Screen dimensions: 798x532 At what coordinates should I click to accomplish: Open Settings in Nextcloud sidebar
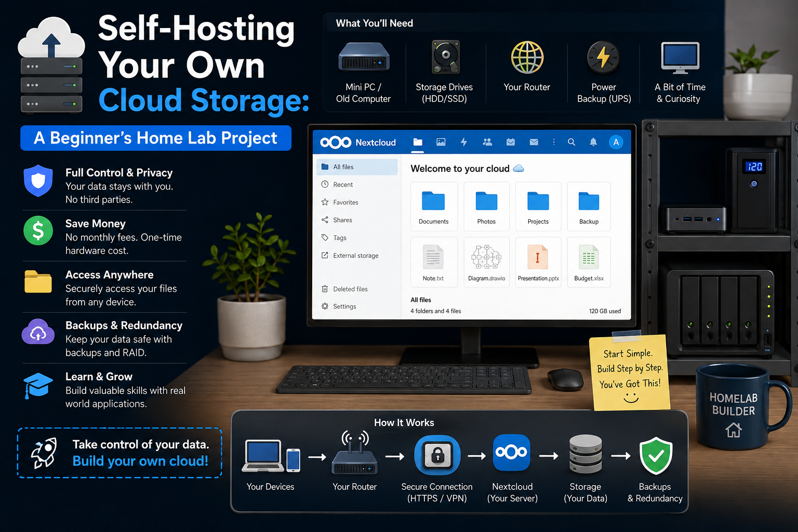[357, 306]
